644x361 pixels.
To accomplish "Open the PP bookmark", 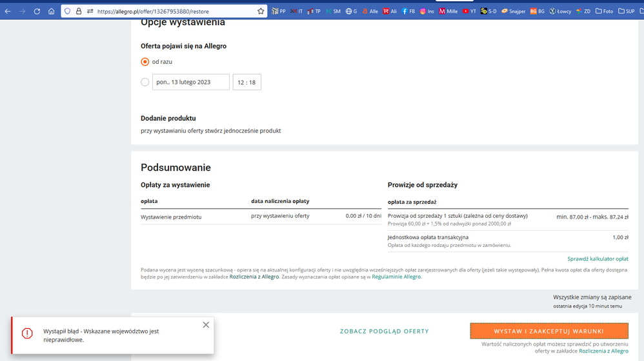I will (279, 12).
